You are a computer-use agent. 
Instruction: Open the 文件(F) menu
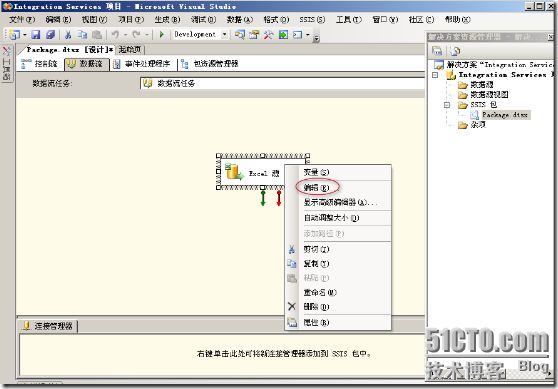click(x=22, y=20)
